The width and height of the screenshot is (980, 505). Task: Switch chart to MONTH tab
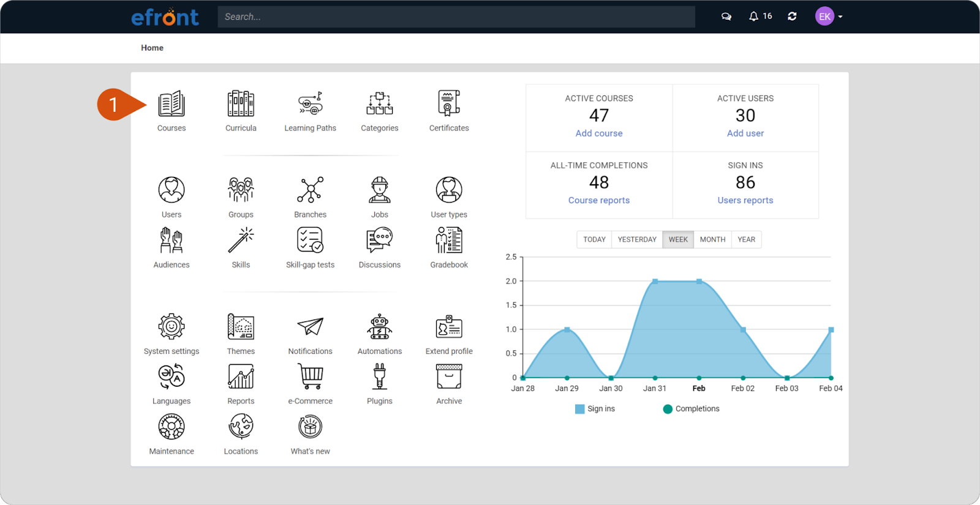tap(712, 239)
